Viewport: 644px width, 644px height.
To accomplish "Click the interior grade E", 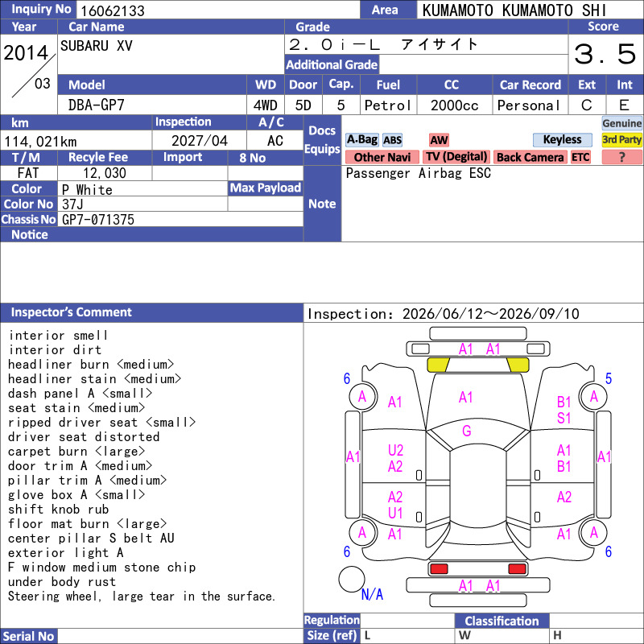I will tap(624, 105).
